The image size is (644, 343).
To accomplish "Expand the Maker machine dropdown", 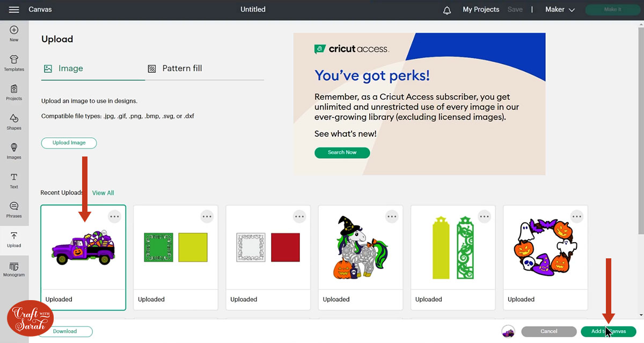I will tap(560, 10).
